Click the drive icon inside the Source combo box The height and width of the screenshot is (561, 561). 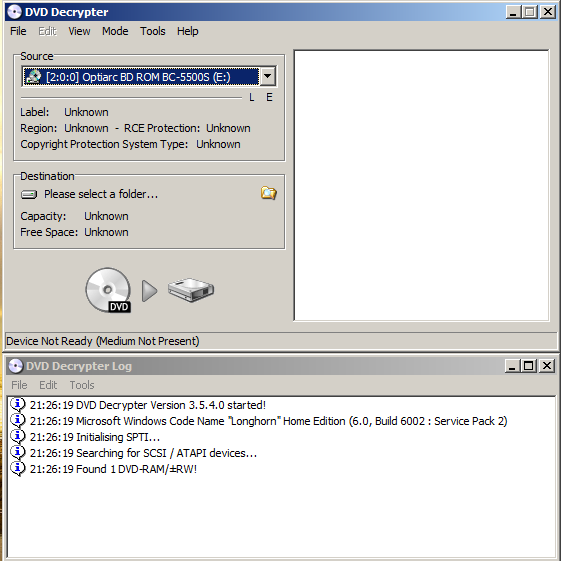[x=34, y=77]
